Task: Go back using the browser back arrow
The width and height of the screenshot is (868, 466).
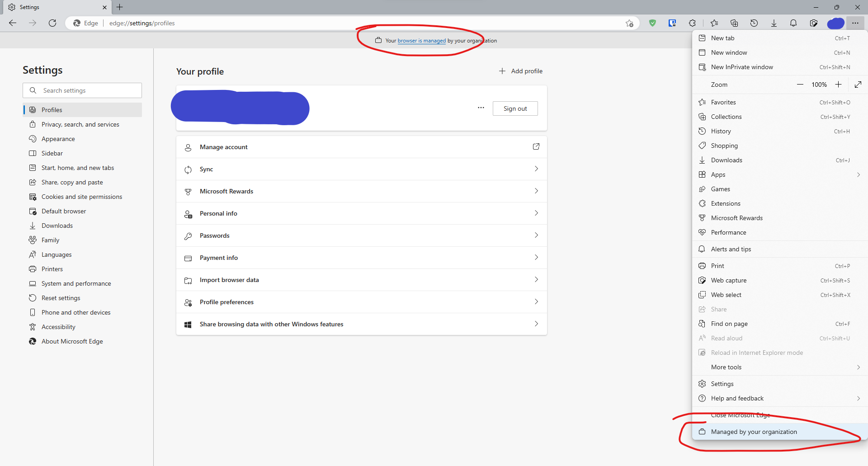Action: click(x=13, y=23)
